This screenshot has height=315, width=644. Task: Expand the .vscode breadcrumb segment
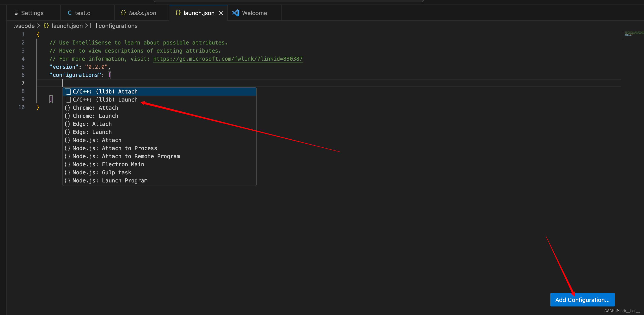pyautogui.click(x=24, y=26)
